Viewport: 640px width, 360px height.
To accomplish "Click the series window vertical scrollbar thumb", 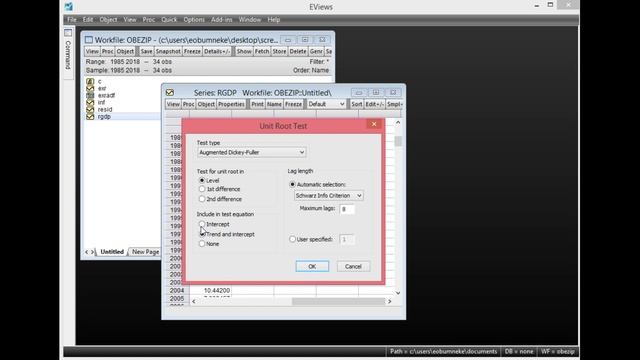I will (x=398, y=141).
